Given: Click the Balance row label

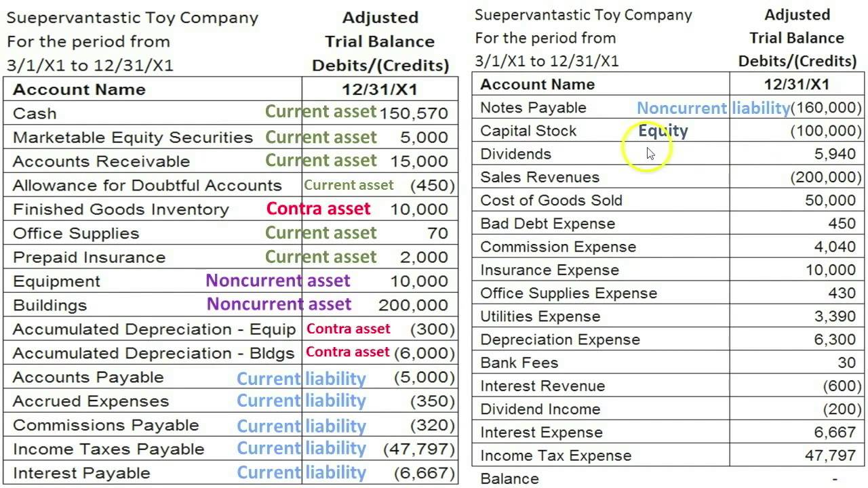Looking at the screenshot, I should tap(509, 479).
